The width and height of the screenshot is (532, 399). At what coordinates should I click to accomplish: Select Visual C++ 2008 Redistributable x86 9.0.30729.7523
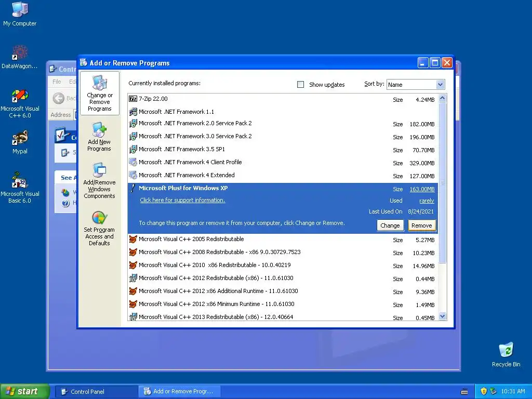click(283, 252)
